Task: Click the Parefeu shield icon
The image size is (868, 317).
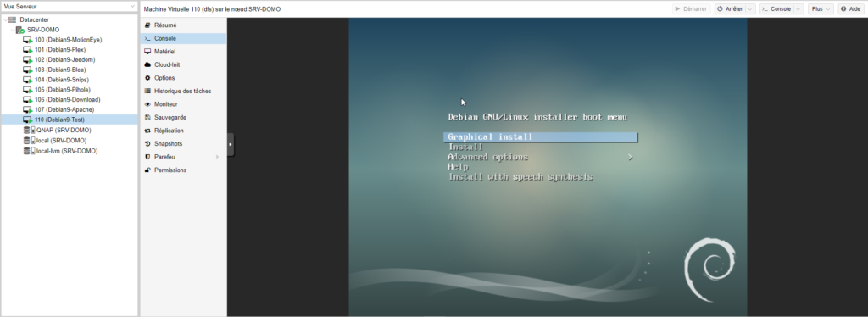Action: click(147, 157)
